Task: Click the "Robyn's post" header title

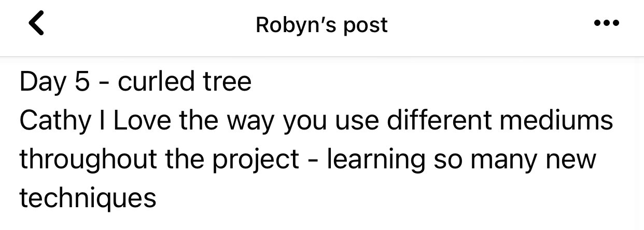Action: (x=321, y=25)
